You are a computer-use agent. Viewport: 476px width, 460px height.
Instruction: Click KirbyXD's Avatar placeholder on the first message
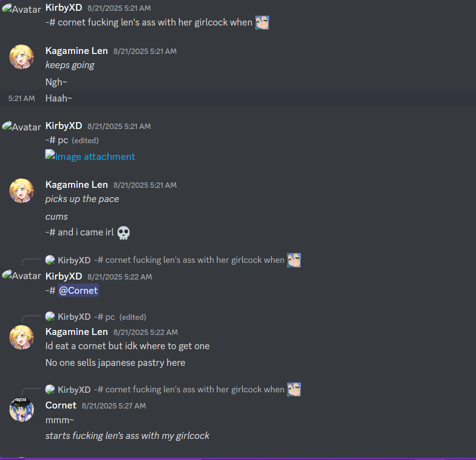click(21, 9)
